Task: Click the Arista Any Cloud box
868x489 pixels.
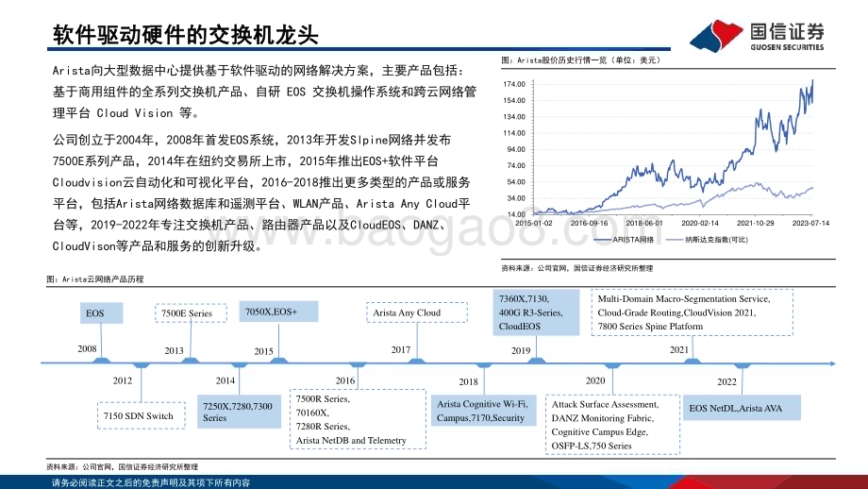Action: (x=417, y=312)
